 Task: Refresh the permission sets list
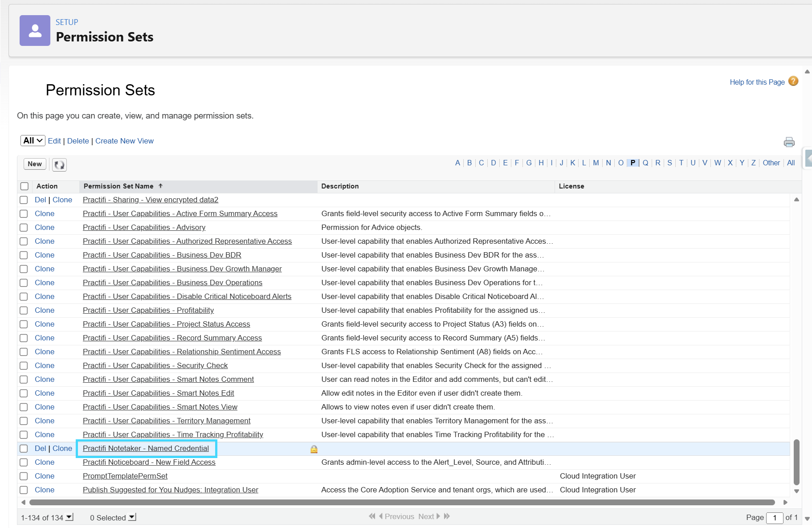pyautogui.click(x=59, y=165)
